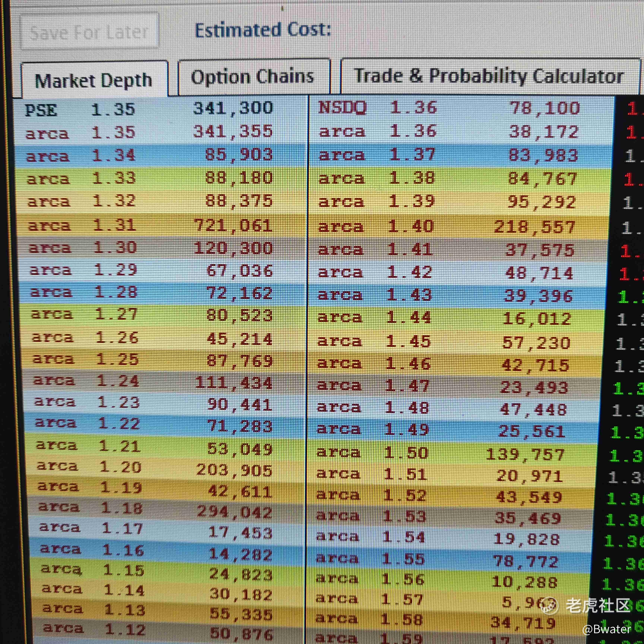Click the Estimated Cost label

263,30
